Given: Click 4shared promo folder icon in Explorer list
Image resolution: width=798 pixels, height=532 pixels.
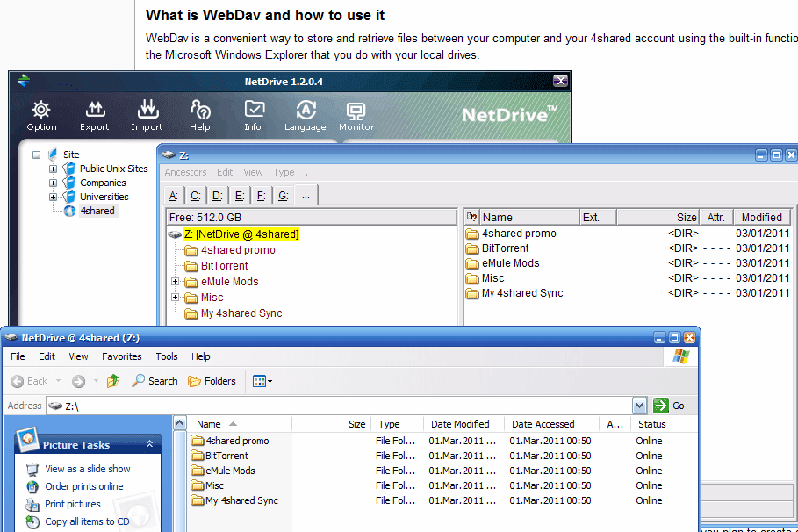Looking at the screenshot, I should click(197, 441).
